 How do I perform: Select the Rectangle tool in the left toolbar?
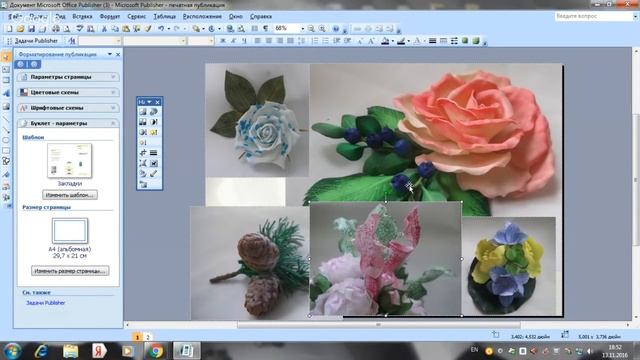6,151
